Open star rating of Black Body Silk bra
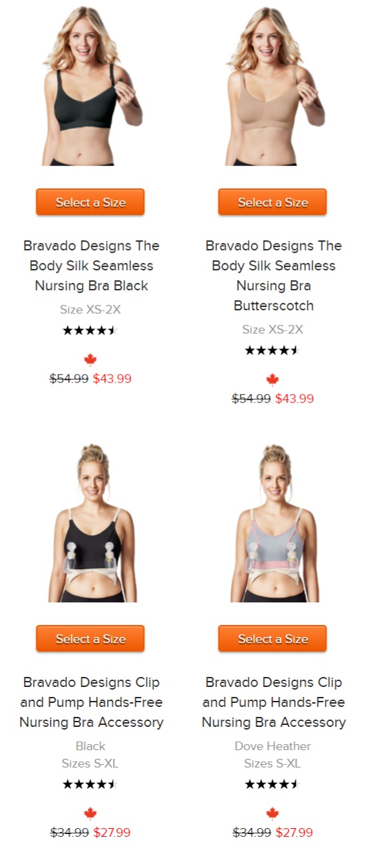Screen dimensions: 379x868 (x=90, y=330)
